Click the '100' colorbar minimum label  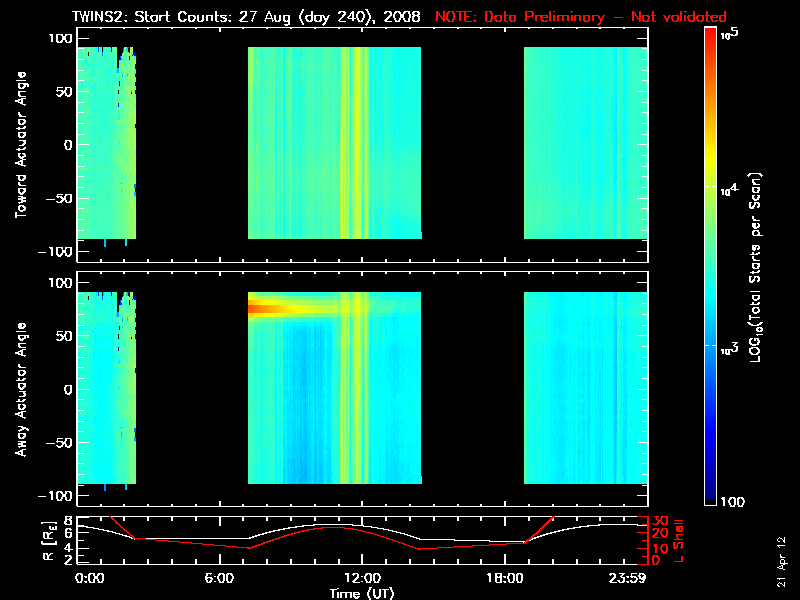tap(732, 502)
